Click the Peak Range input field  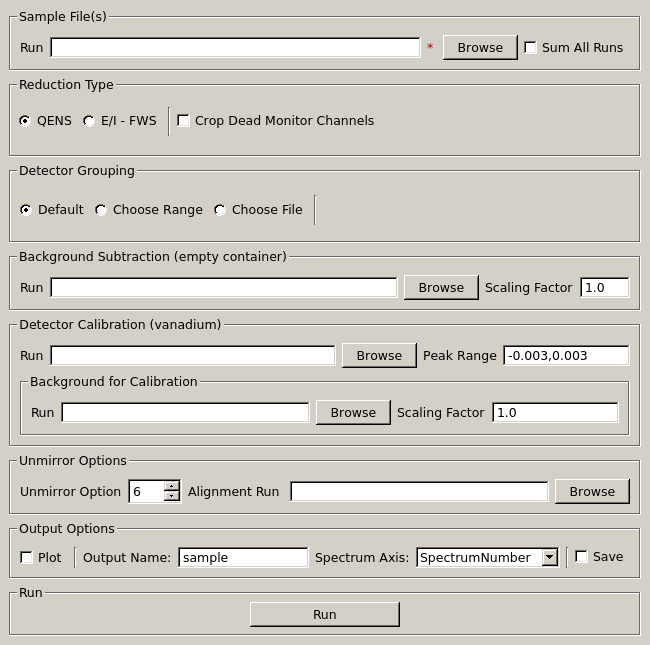[x=565, y=356]
